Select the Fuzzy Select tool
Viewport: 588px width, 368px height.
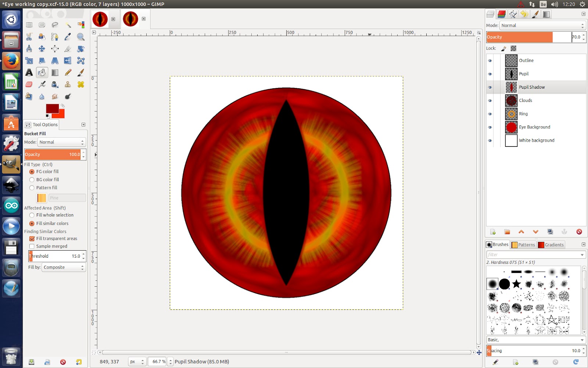coord(68,25)
